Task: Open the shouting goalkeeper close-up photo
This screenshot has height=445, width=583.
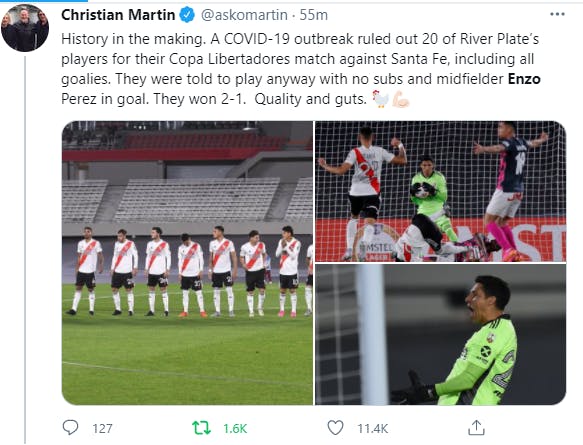Action: point(441,335)
